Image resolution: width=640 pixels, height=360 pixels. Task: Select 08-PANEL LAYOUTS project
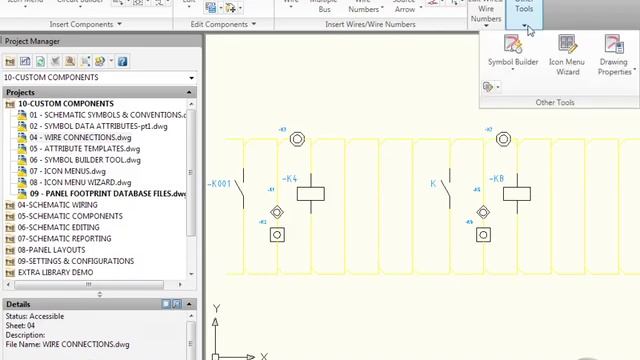(x=51, y=250)
